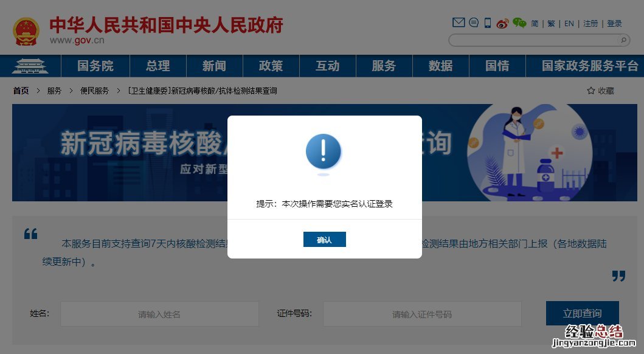
Task: Open the 国务院 menu item
Action: coord(95,66)
